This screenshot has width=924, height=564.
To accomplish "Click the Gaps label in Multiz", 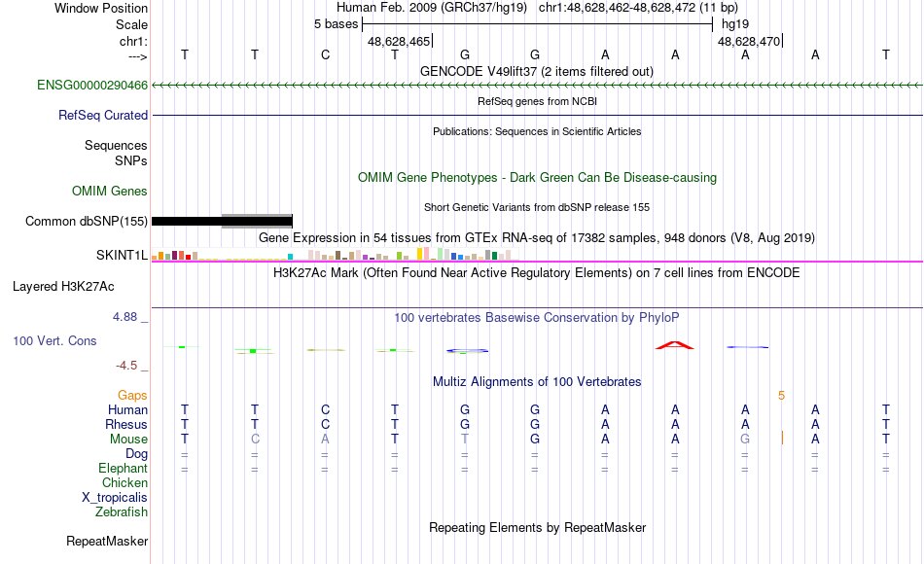I will coord(132,395).
